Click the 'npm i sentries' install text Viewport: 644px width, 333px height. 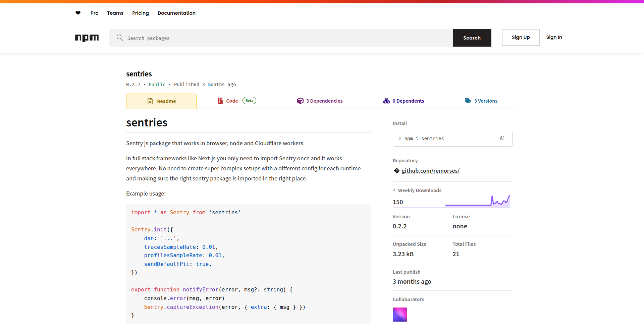tap(424, 138)
